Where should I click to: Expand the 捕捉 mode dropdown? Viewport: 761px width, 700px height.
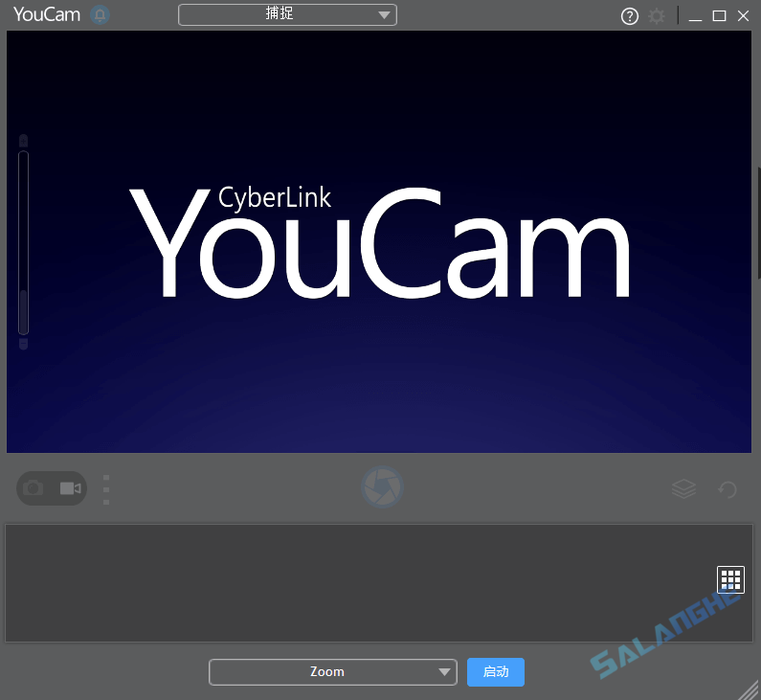[287, 14]
